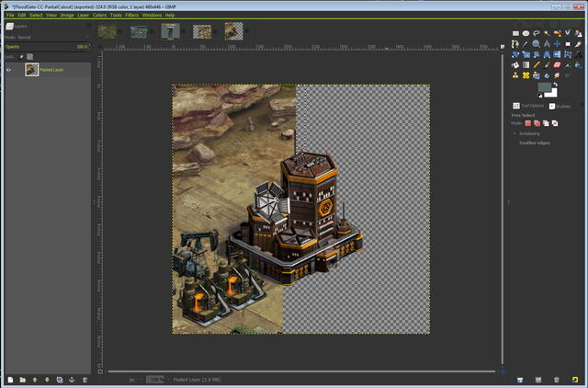This screenshot has height=388, width=588.
Task: Open the Layers panel configuration menu
Action: point(89,27)
